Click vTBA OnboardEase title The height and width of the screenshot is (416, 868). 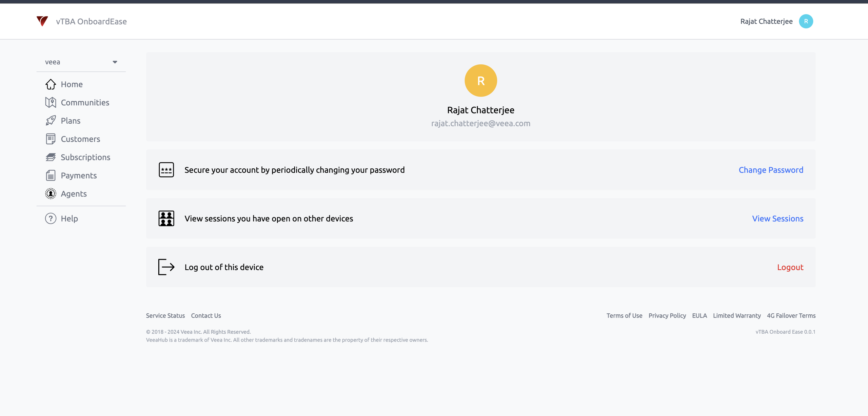[91, 21]
